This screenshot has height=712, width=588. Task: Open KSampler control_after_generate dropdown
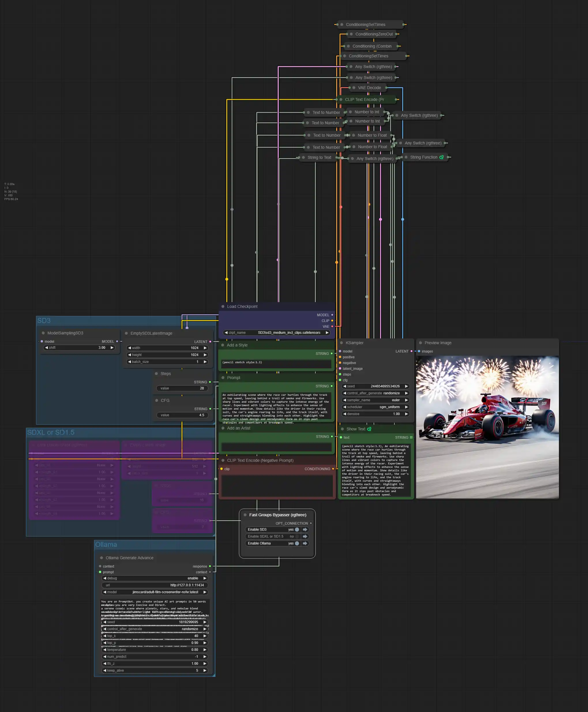375,393
